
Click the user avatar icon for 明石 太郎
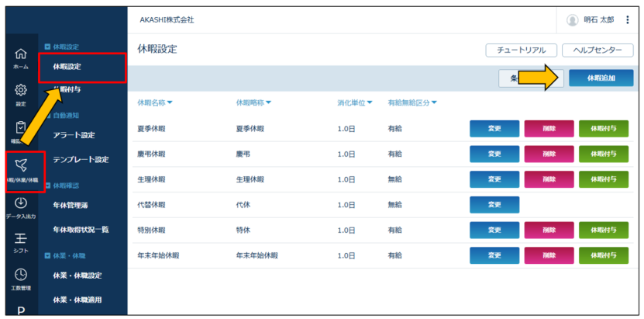pos(572,19)
